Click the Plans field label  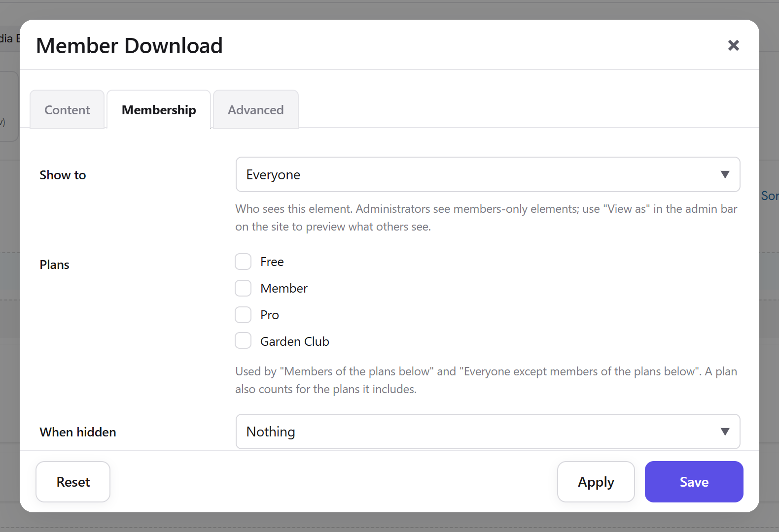pyautogui.click(x=54, y=265)
